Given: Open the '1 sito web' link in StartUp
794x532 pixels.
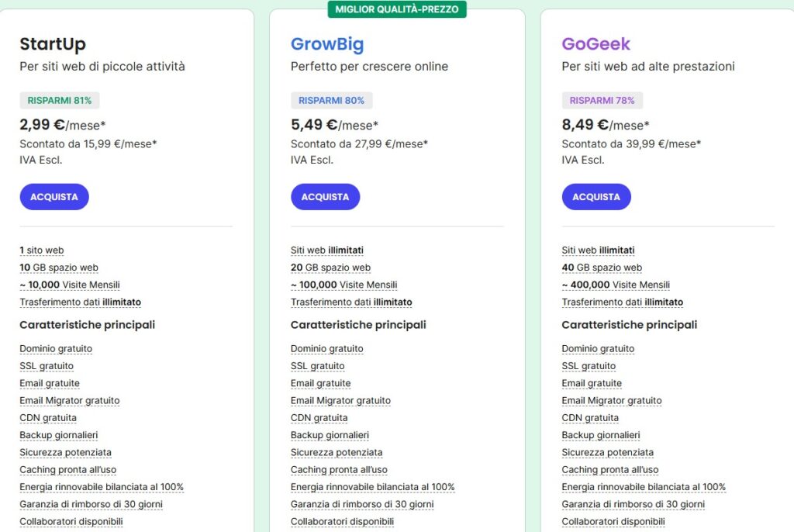Looking at the screenshot, I should pyautogui.click(x=41, y=250).
